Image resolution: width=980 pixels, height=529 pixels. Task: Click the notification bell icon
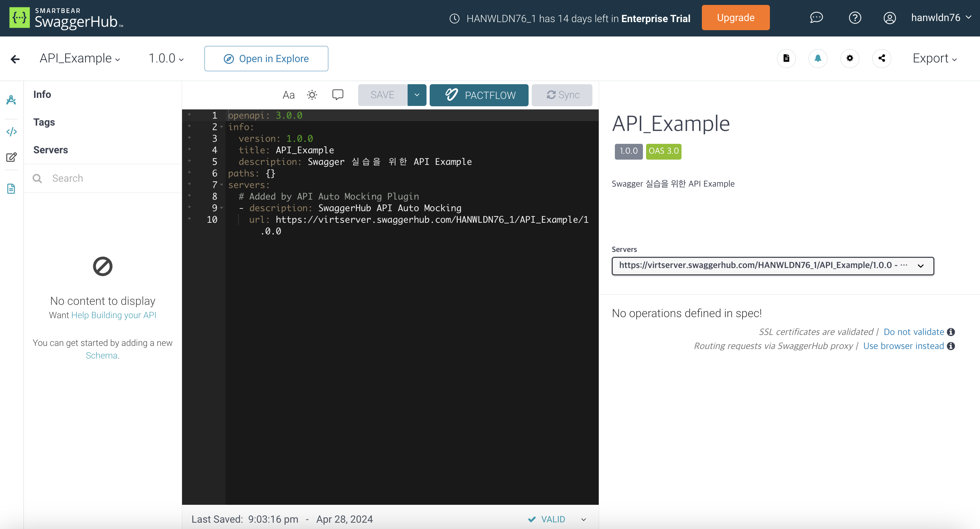818,58
